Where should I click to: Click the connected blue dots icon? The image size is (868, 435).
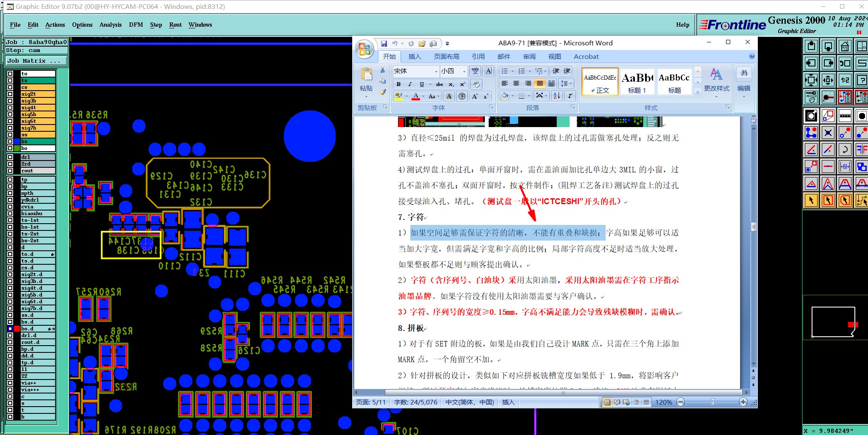tap(811, 133)
